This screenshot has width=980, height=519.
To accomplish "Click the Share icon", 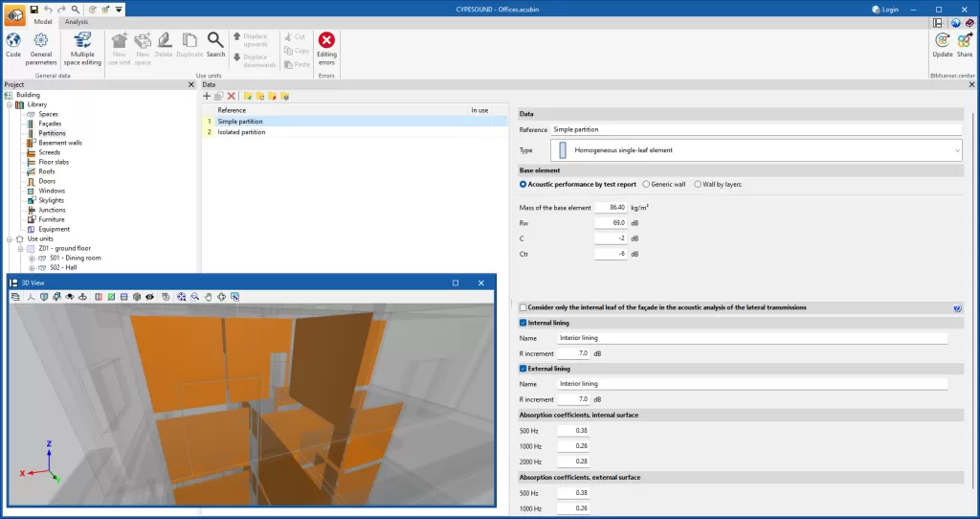I will (965, 44).
